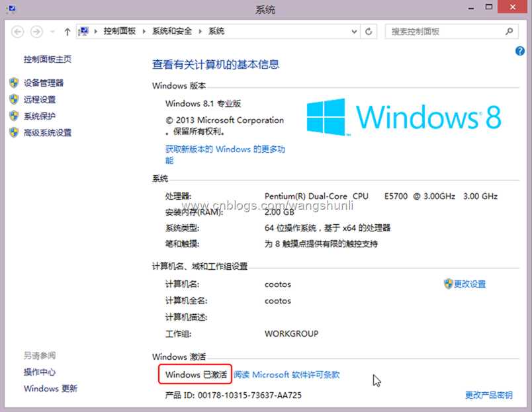Screen dimensions: 532x412
Task: Click the Back navigation arrow
Action: [x=18, y=32]
